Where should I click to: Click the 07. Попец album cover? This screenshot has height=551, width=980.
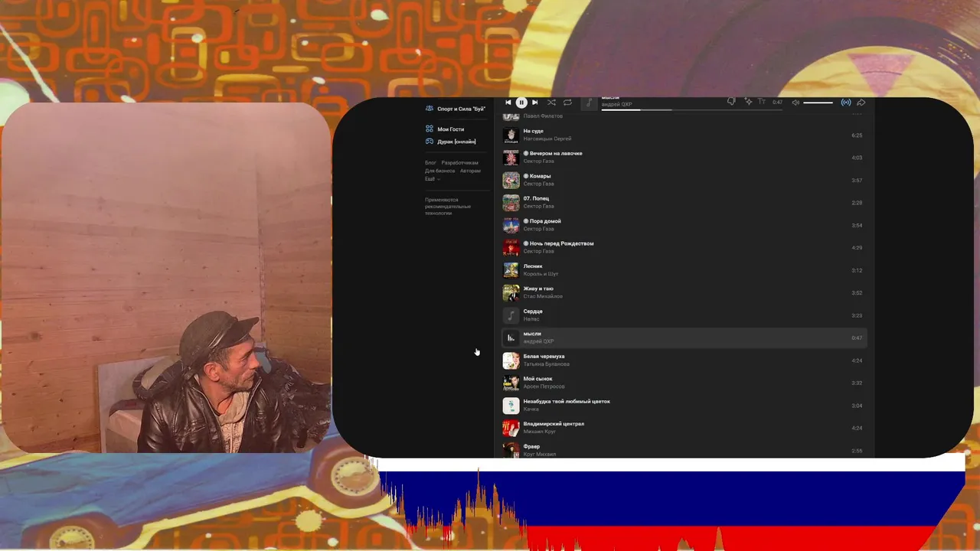(x=511, y=203)
